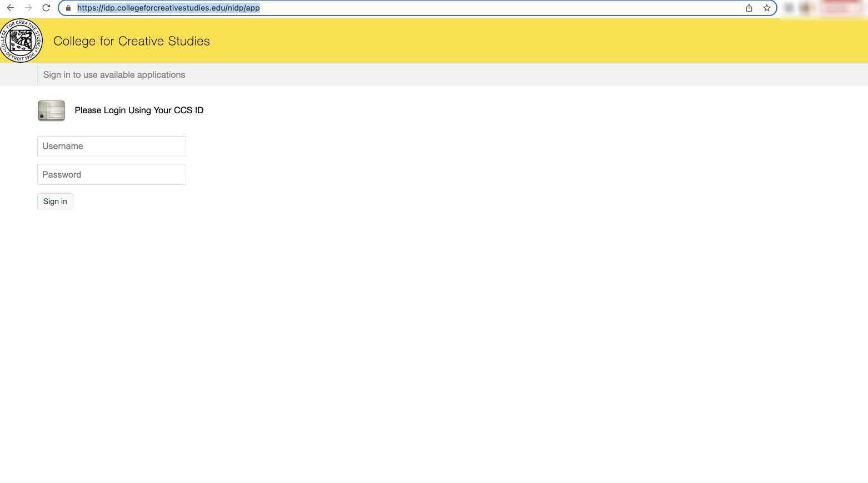Click the Password input field

click(111, 174)
